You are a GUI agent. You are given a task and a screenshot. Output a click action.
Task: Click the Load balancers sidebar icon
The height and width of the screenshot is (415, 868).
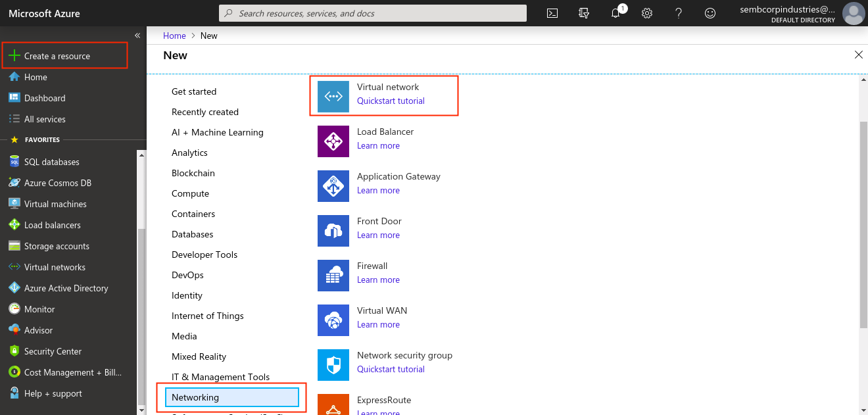point(14,225)
